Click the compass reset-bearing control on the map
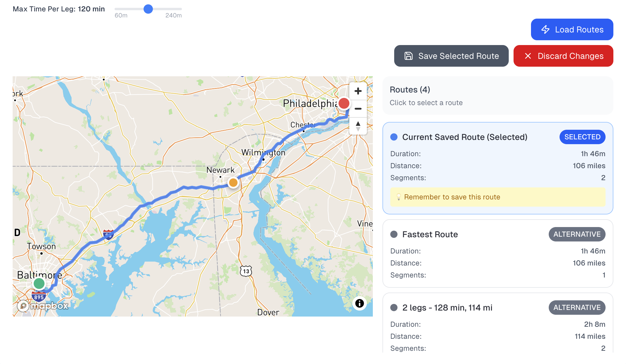Screen dimensions: 626x364 pyautogui.click(x=358, y=126)
